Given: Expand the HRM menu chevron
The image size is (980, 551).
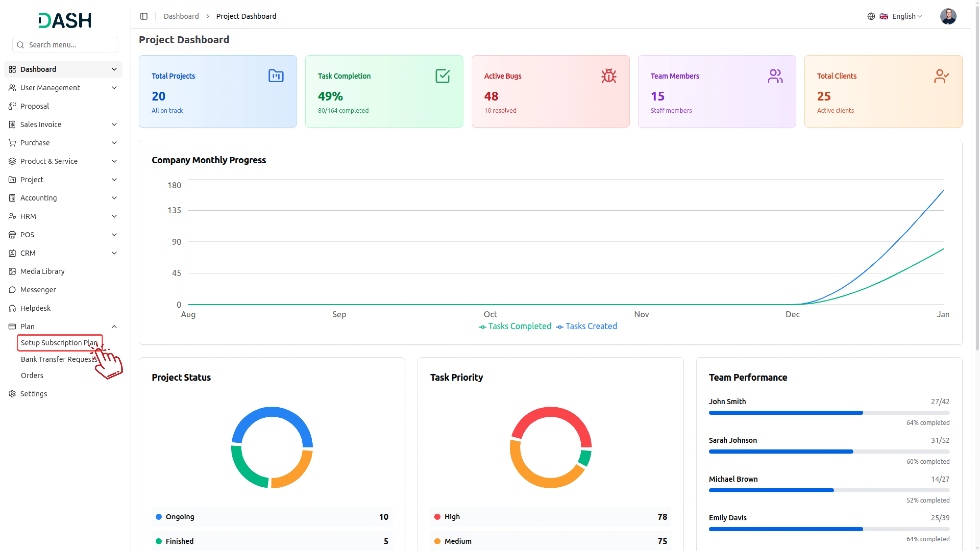Looking at the screenshot, I should (114, 216).
